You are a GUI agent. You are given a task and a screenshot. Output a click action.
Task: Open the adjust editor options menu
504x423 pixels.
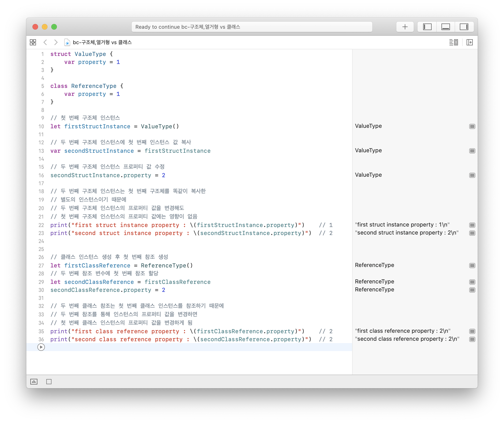pyautogui.click(x=453, y=43)
